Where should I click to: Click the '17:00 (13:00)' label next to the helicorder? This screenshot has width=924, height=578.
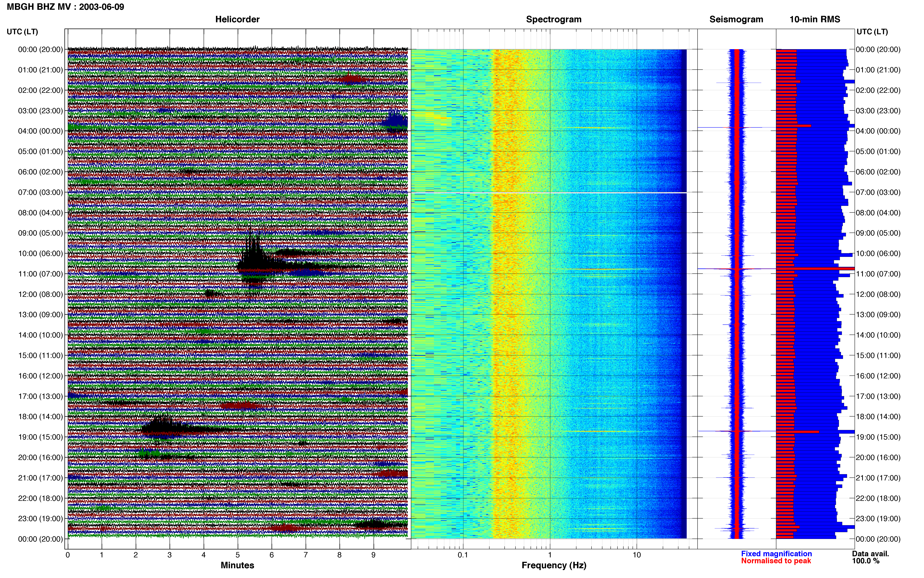coord(40,396)
